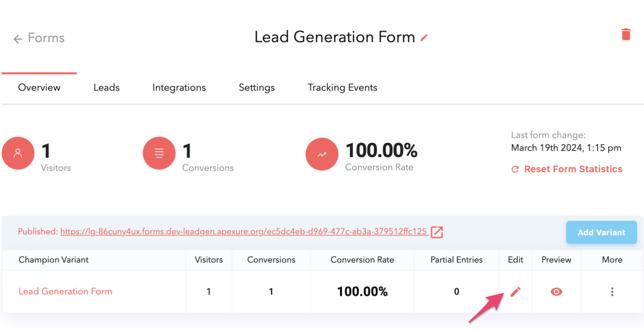The height and width of the screenshot is (329, 644).
Task: Click the Conversions list icon
Action: (159, 153)
